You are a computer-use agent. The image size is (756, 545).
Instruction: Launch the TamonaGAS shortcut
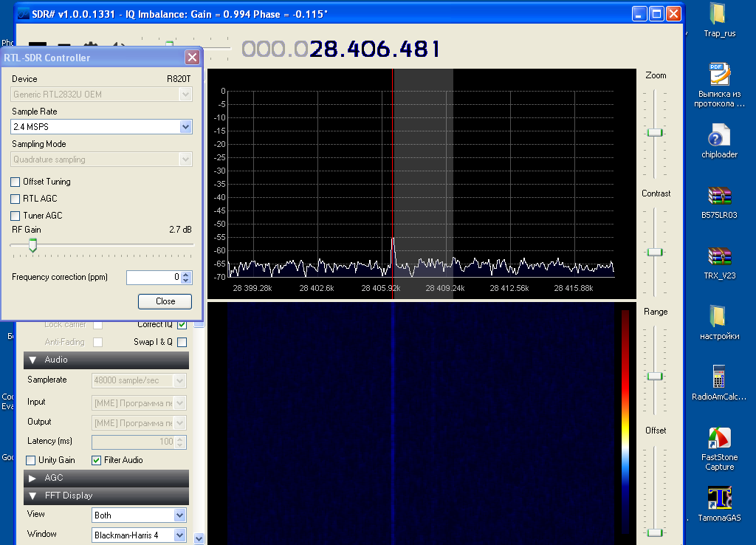pyautogui.click(x=718, y=498)
